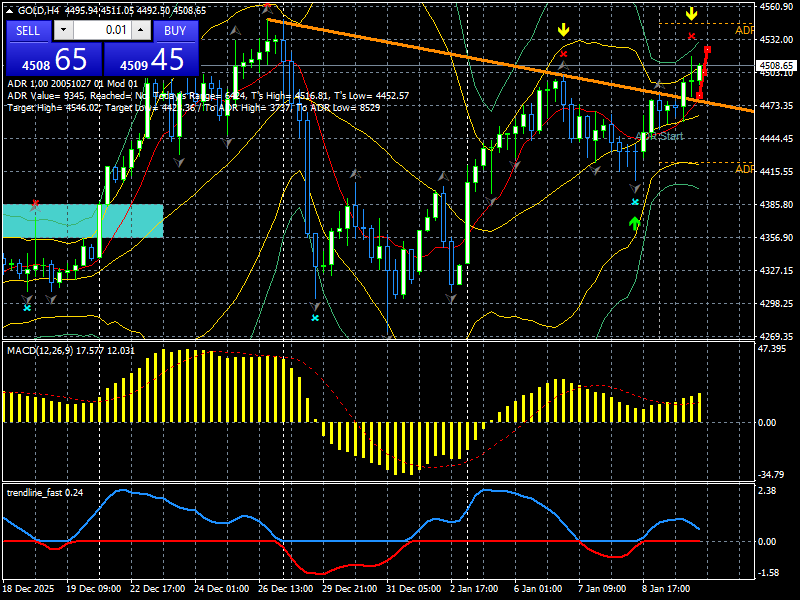Click price scale label 4269.35
The image size is (800, 600).
click(776, 337)
